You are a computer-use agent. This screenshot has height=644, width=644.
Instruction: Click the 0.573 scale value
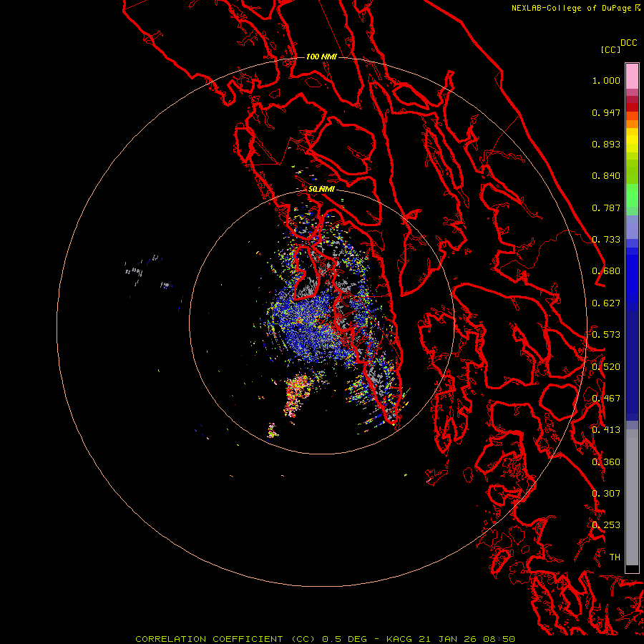pos(606,335)
